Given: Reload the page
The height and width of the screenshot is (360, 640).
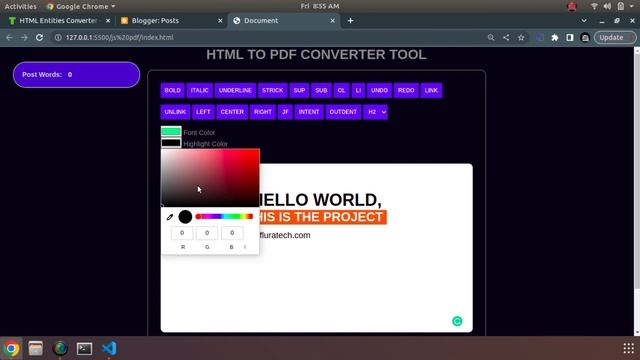Looking at the screenshot, I should coord(39,37).
